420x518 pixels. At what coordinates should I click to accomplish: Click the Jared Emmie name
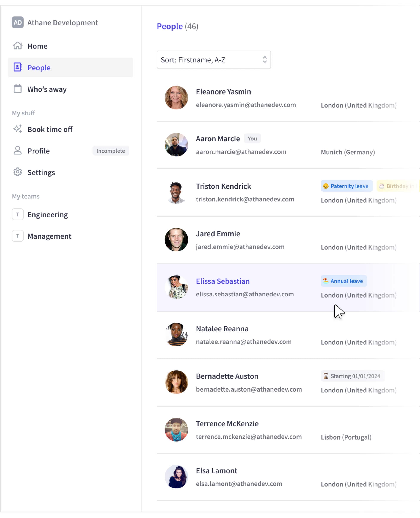pyautogui.click(x=218, y=234)
